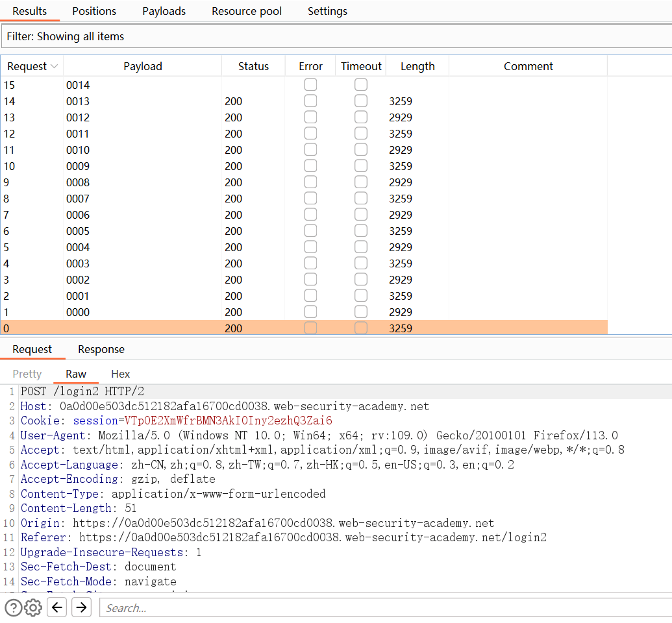The image size is (672, 623).
Task: Sort by Request column dropdown arrow
Action: pos(55,66)
